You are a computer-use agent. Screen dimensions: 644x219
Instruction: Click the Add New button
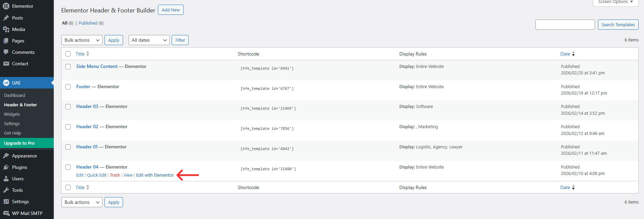171,10
